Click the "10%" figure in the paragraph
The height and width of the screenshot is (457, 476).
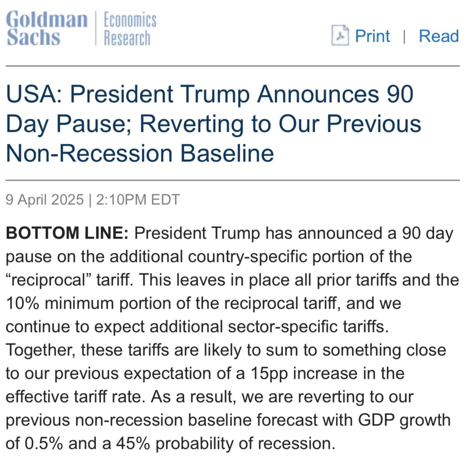(23, 303)
